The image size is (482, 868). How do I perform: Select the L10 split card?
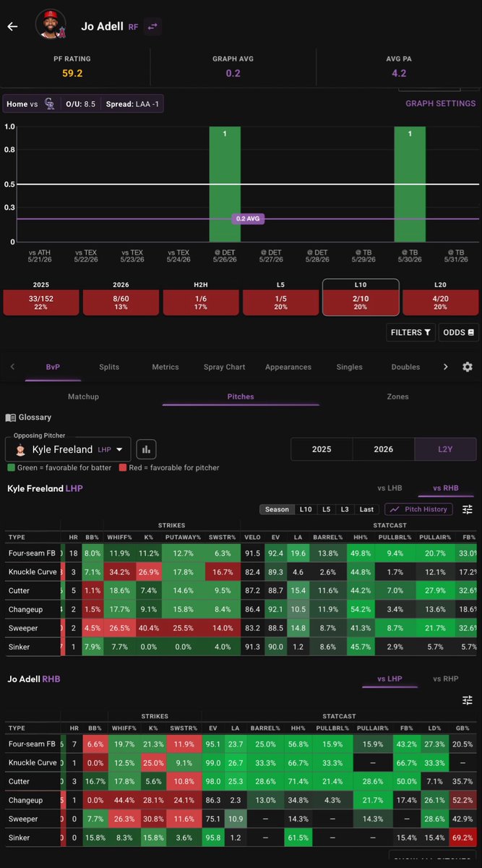(x=361, y=297)
